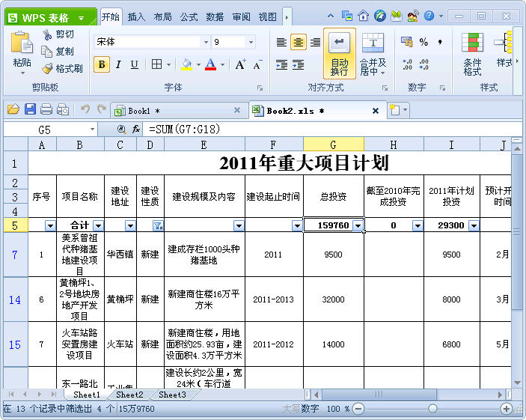Screen dimensions: 526x420
Task: Click the Undo arrow icon
Action: click(85, 110)
